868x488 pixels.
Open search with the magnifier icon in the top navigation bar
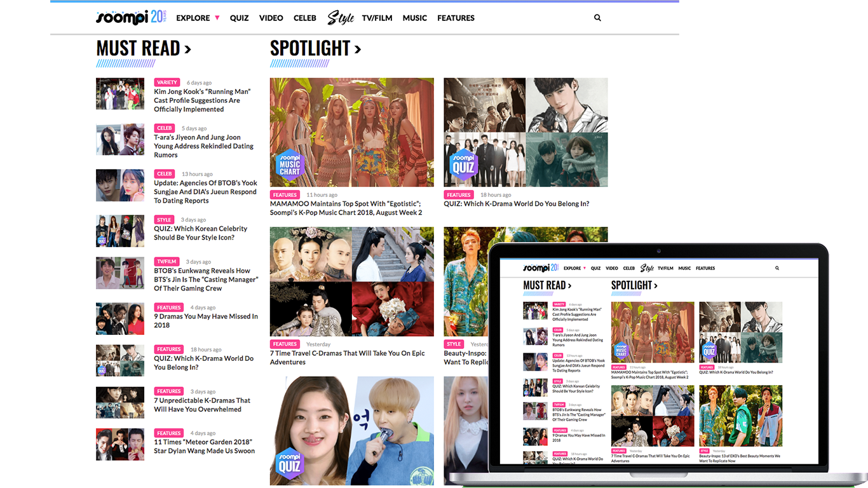pos(597,18)
